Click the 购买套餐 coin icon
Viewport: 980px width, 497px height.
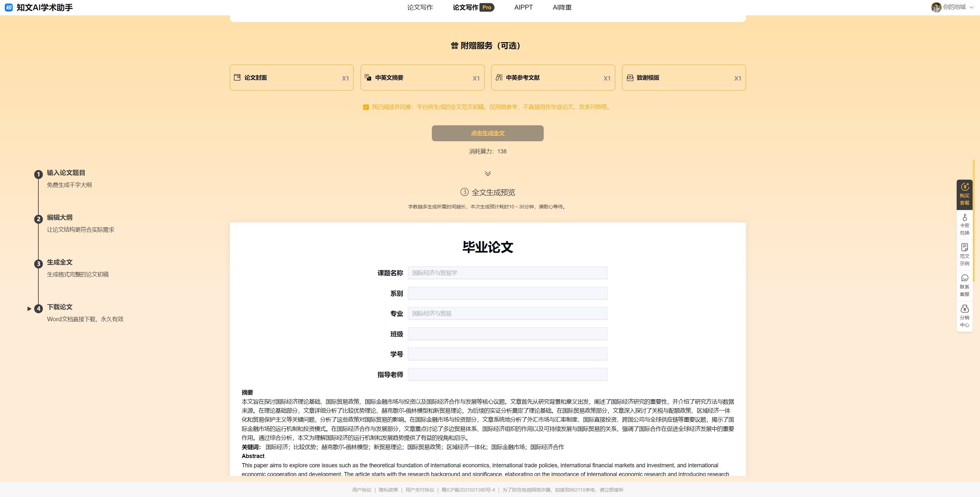pos(964,187)
